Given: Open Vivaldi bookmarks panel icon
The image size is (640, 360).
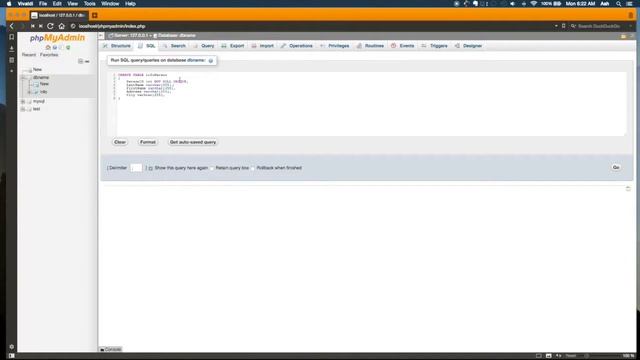Looking at the screenshot, I should click(x=11, y=37).
